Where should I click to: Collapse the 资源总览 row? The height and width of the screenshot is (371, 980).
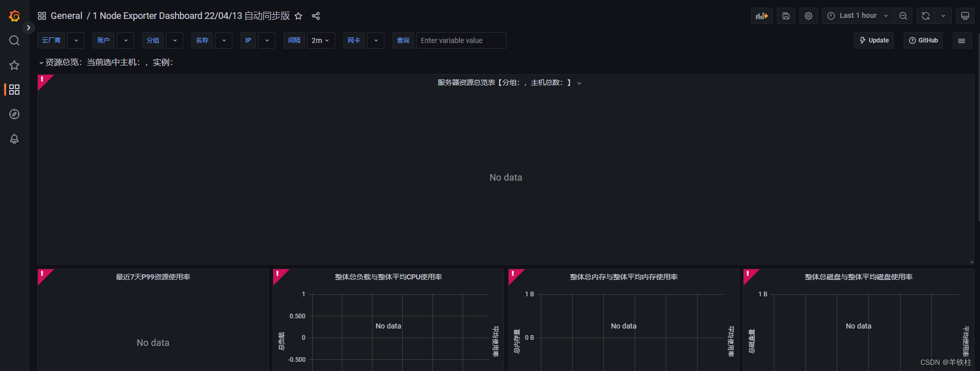(106, 62)
